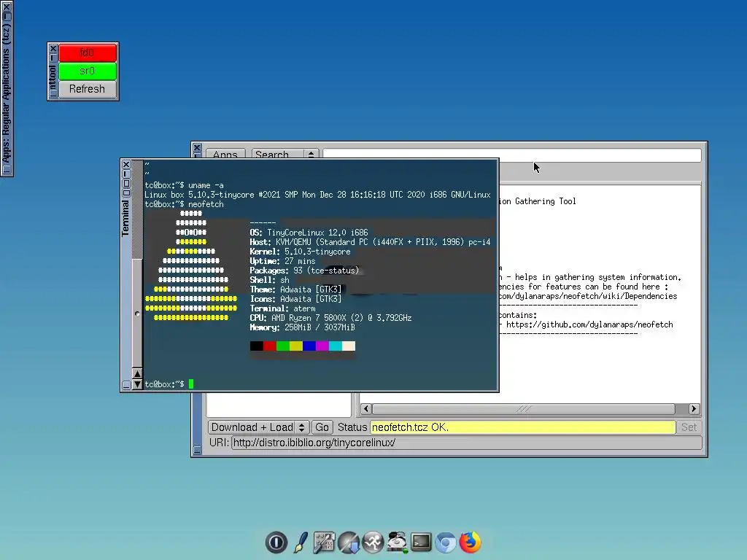Open the Exit power icon in the dock

click(276, 542)
